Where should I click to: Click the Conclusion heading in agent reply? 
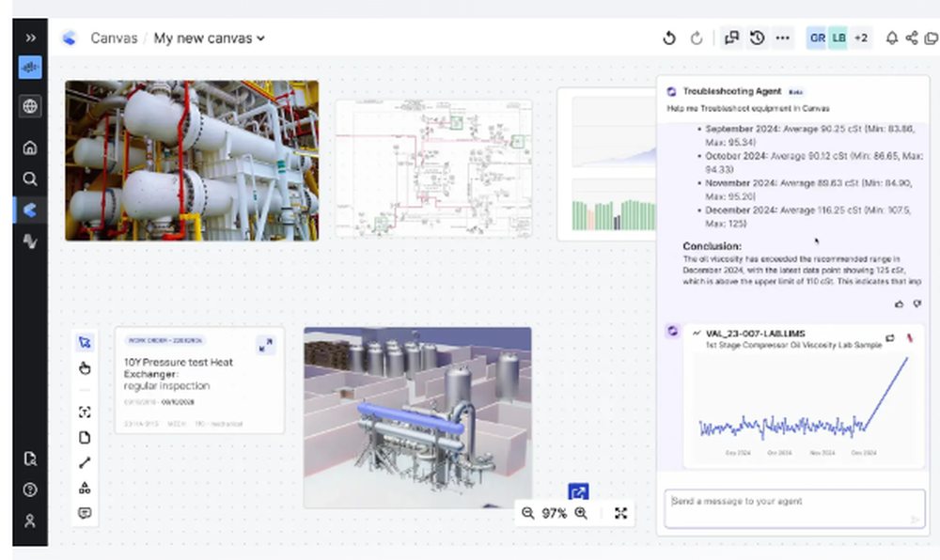712,246
